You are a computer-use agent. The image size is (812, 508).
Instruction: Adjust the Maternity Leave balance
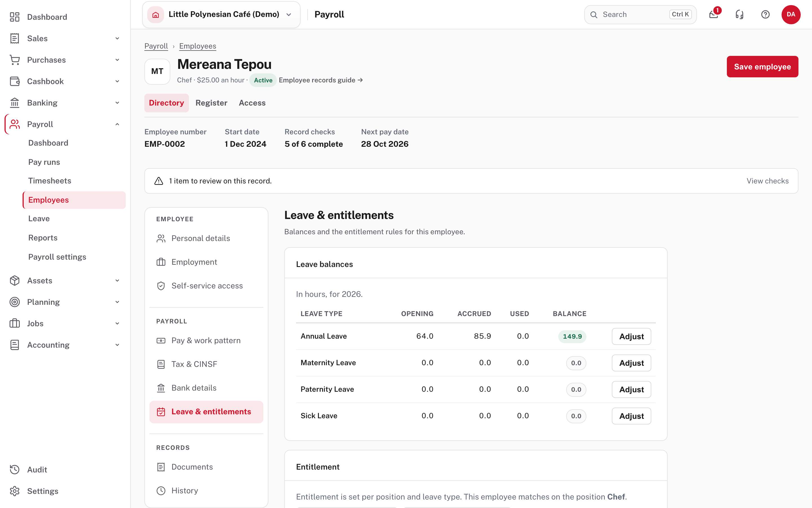[631, 363]
